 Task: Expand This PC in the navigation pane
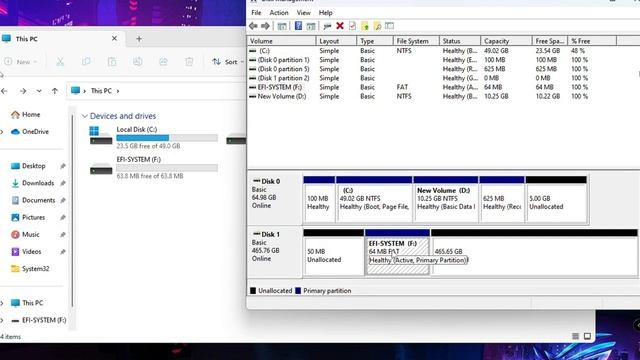[2, 303]
